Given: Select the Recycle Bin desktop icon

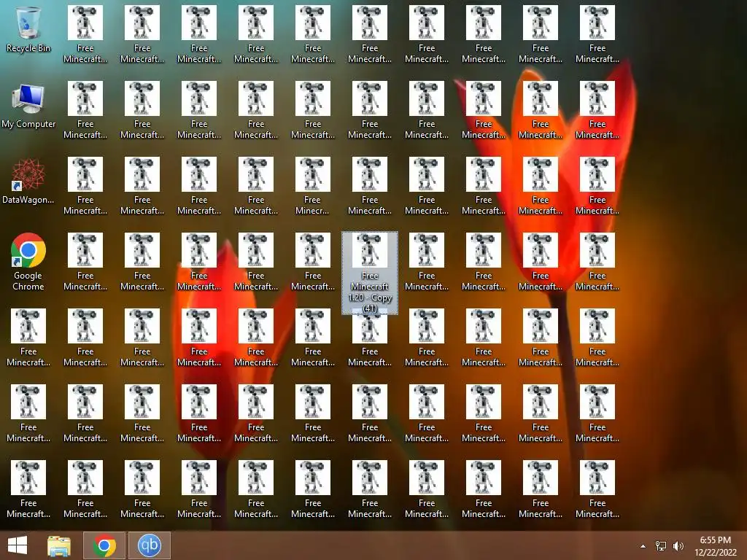Looking at the screenshot, I should (28, 29).
